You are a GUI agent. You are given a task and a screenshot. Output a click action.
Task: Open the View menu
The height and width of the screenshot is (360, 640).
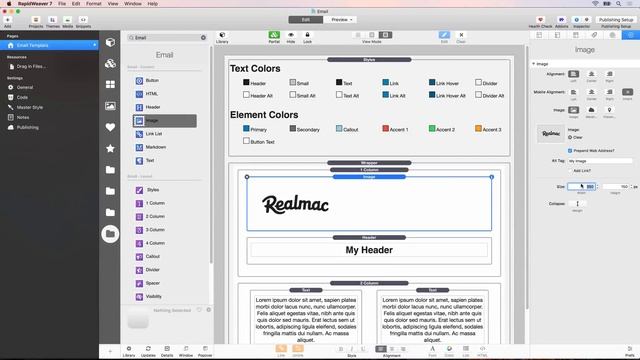tap(113, 4)
